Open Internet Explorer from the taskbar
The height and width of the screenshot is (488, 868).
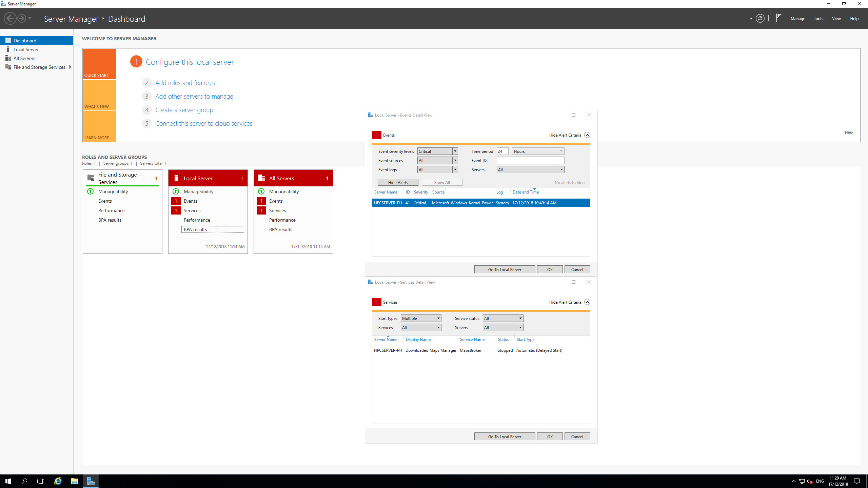(58, 481)
